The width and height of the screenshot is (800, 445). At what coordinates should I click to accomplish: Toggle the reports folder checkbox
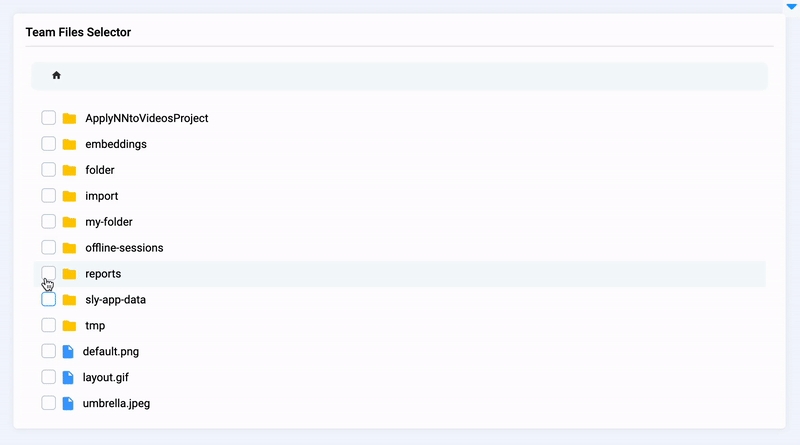(48, 274)
